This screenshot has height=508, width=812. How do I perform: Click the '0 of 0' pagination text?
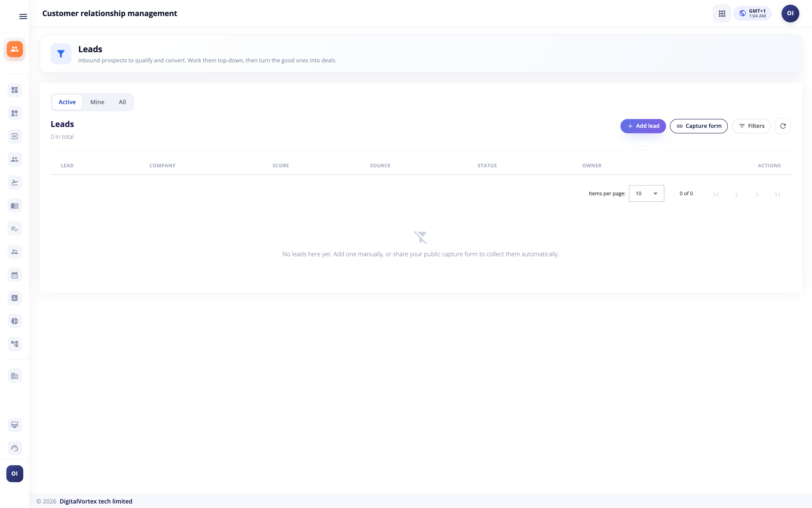pos(686,194)
